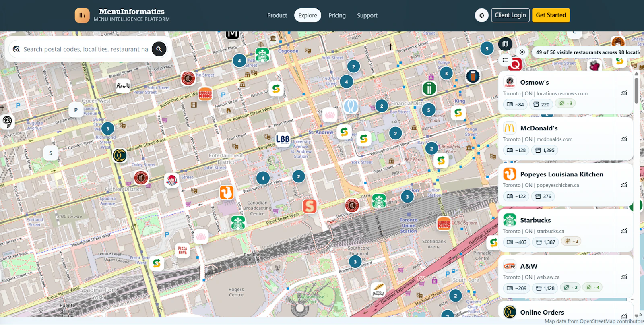Image resolution: width=644 pixels, height=325 pixels.
Task: Open analytics chart icon for Online Orders
Action: pos(624,315)
